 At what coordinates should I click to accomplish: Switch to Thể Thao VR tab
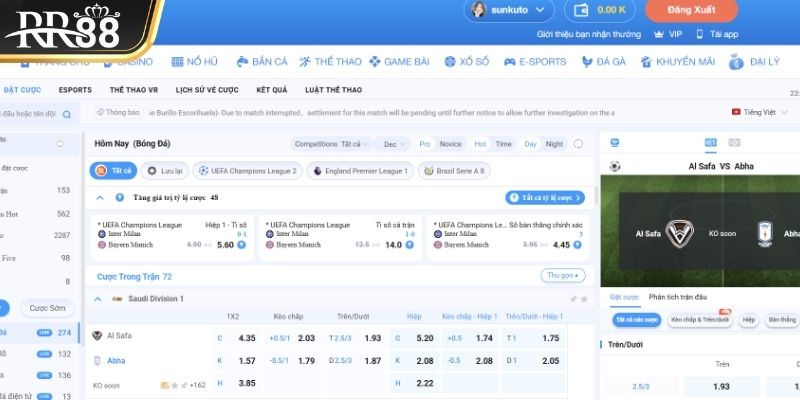[x=134, y=90]
